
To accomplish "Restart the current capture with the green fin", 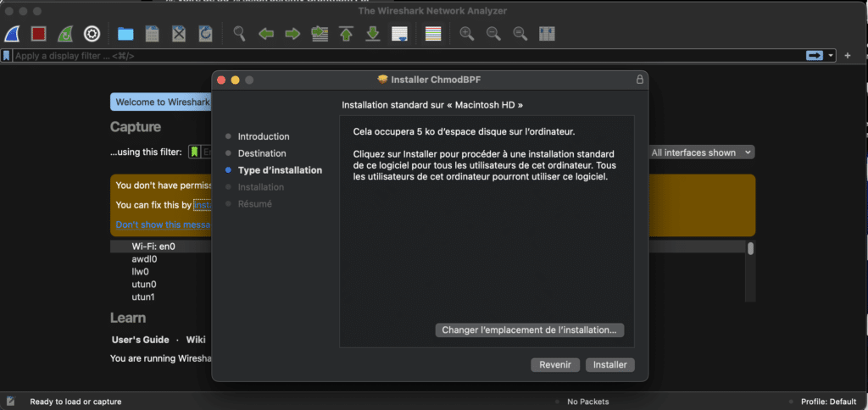I will 65,34.
